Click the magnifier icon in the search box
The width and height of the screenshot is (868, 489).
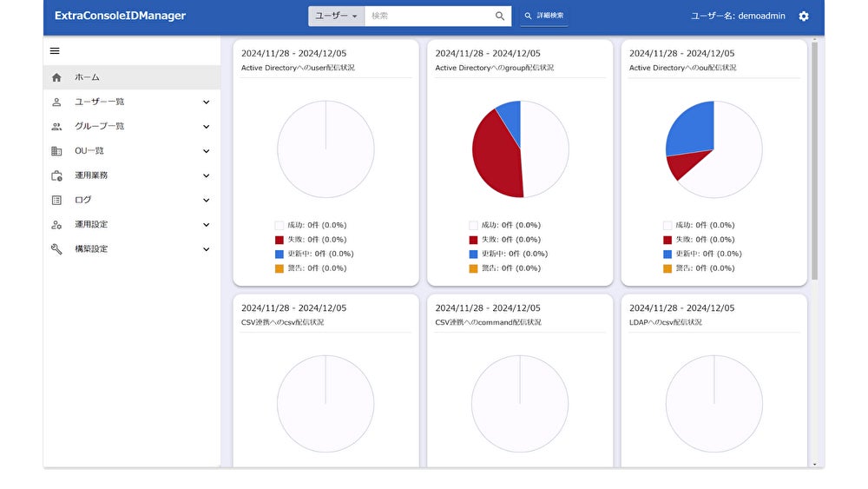(500, 16)
